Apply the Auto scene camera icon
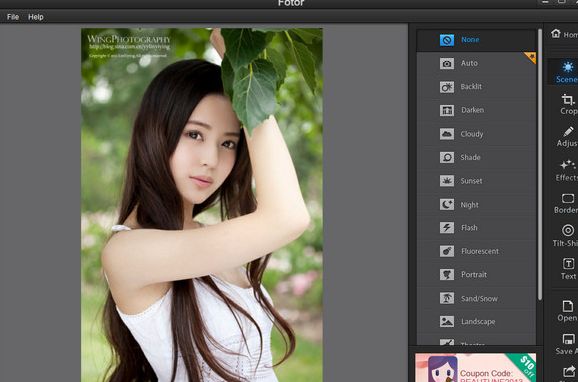The height and width of the screenshot is (382, 578). click(447, 63)
